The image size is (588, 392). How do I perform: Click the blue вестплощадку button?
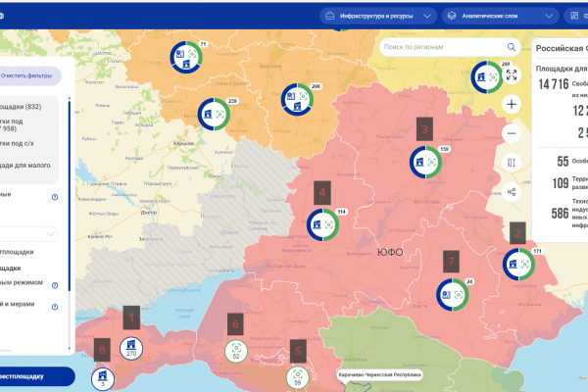pos(37,376)
